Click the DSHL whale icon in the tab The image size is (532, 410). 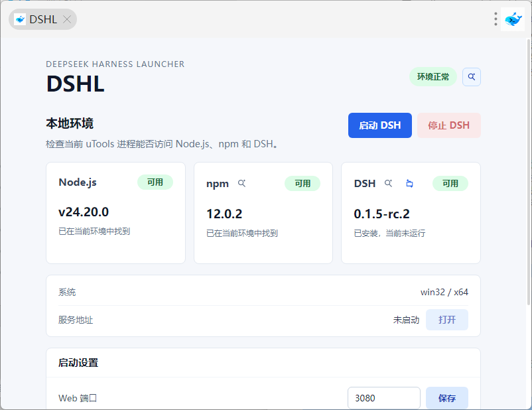[x=20, y=19]
